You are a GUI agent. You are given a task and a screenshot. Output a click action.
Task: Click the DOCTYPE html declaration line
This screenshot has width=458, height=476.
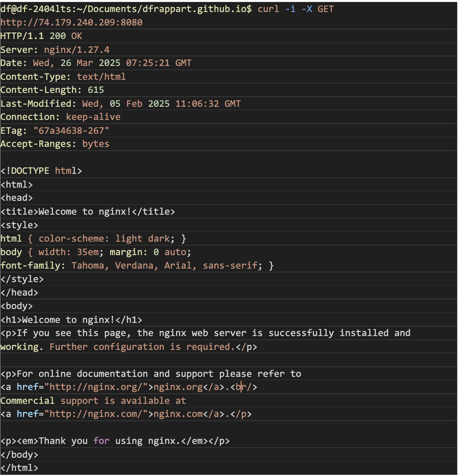[x=41, y=171]
